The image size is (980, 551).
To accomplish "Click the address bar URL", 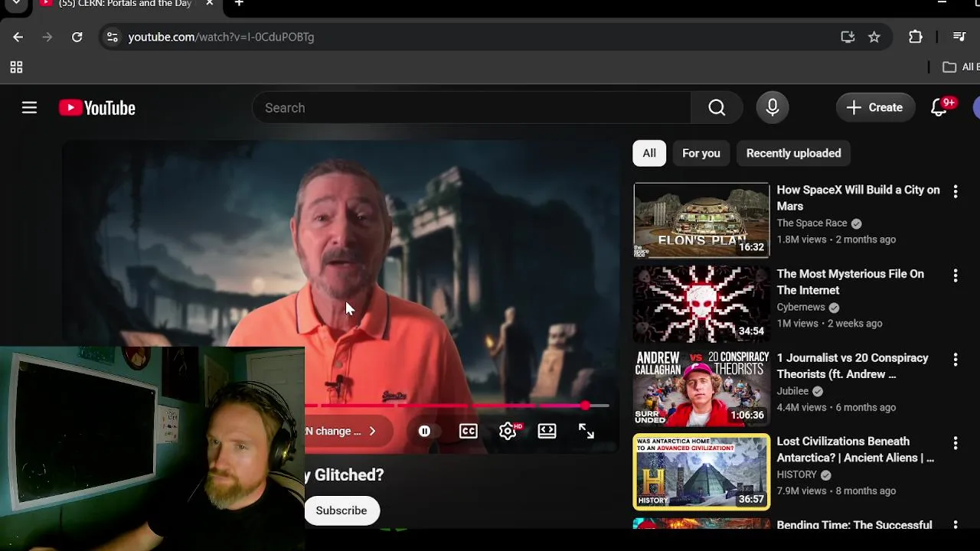I will tap(221, 37).
